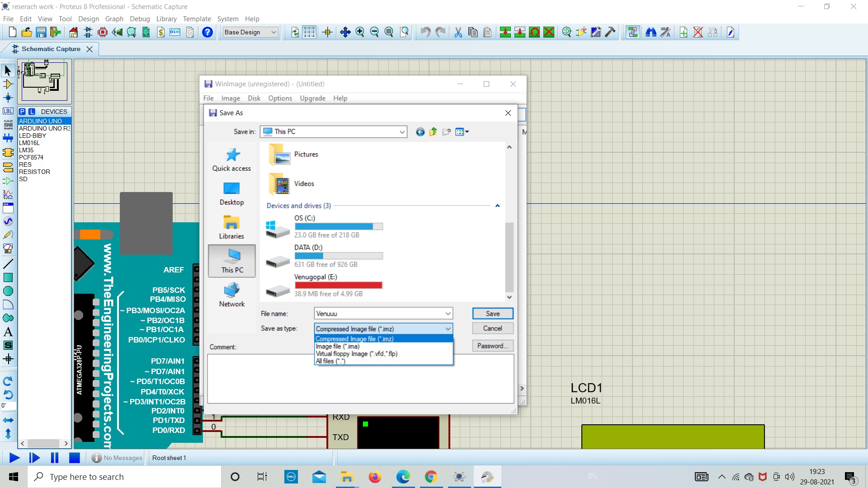Viewport: 868px width, 488px height.
Task: Open the Debug menu in Proteus
Action: click(140, 19)
